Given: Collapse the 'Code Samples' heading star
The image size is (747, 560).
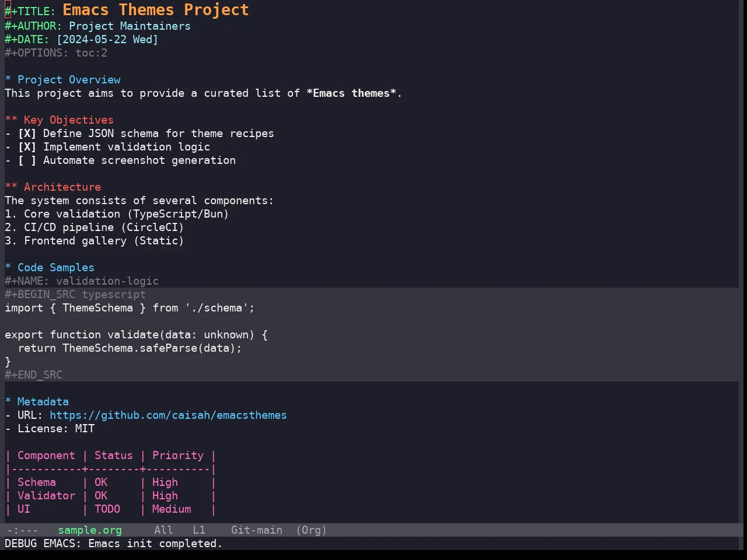Looking at the screenshot, I should (x=8, y=268).
